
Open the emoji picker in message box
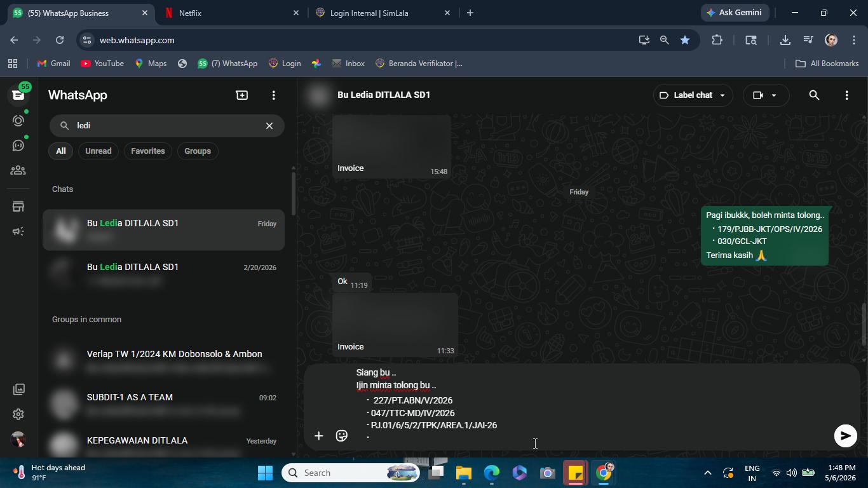[x=342, y=435]
